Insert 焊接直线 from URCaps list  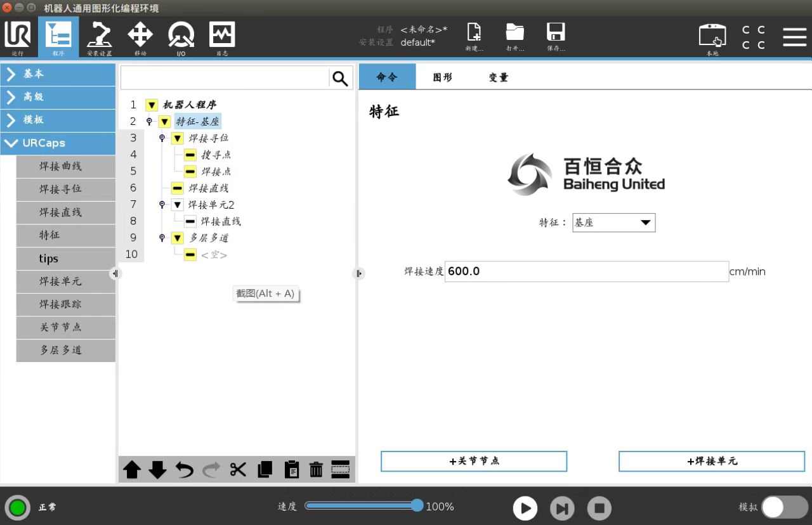66,212
